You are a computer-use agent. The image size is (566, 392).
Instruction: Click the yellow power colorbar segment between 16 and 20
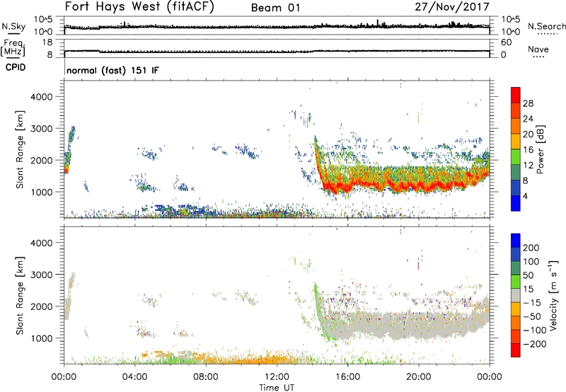tap(516, 142)
